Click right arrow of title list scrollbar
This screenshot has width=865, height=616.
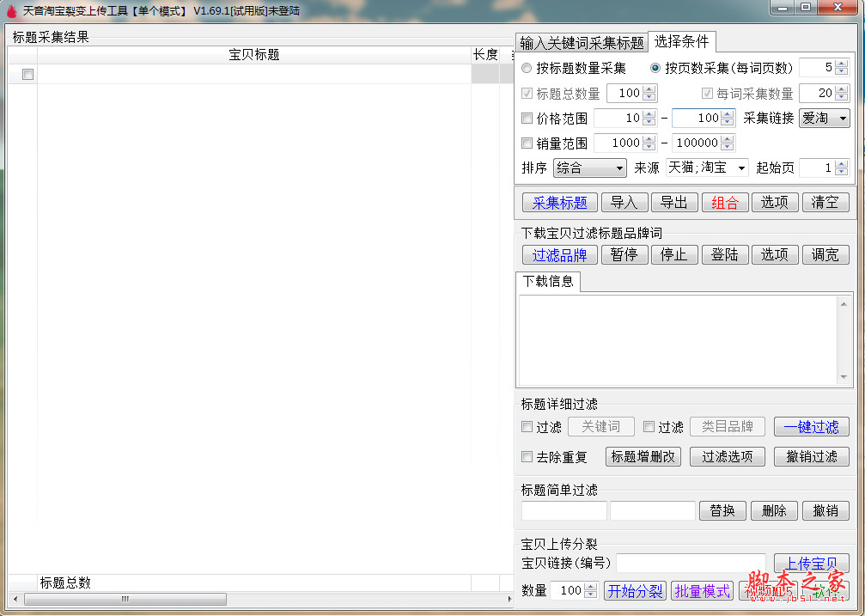point(509,599)
